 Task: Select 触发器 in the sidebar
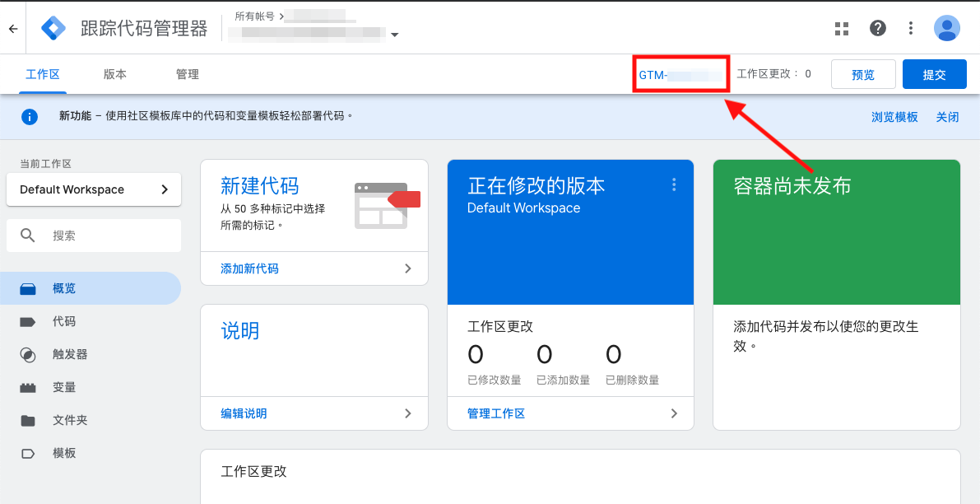91,355
